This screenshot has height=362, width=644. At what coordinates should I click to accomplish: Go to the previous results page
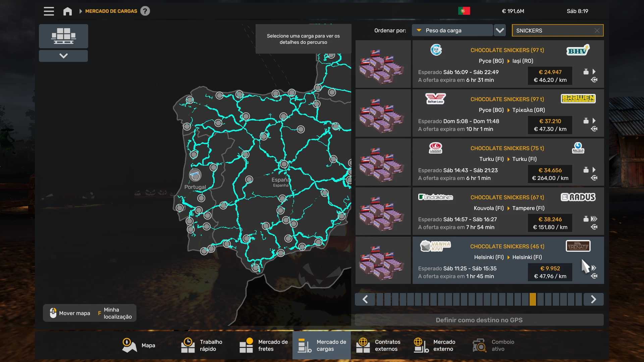(x=365, y=299)
